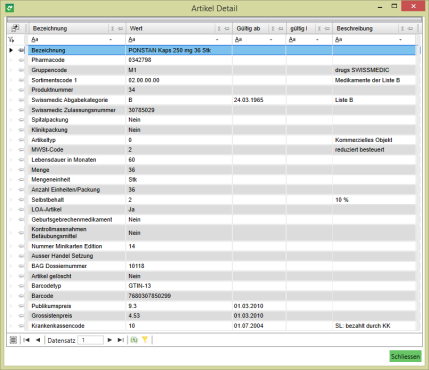Click the green Excel export icon

pyautogui.click(x=134, y=340)
